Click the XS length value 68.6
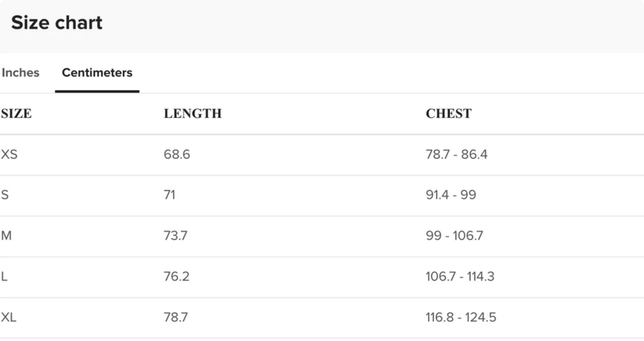644x341 pixels. (176, 154)
